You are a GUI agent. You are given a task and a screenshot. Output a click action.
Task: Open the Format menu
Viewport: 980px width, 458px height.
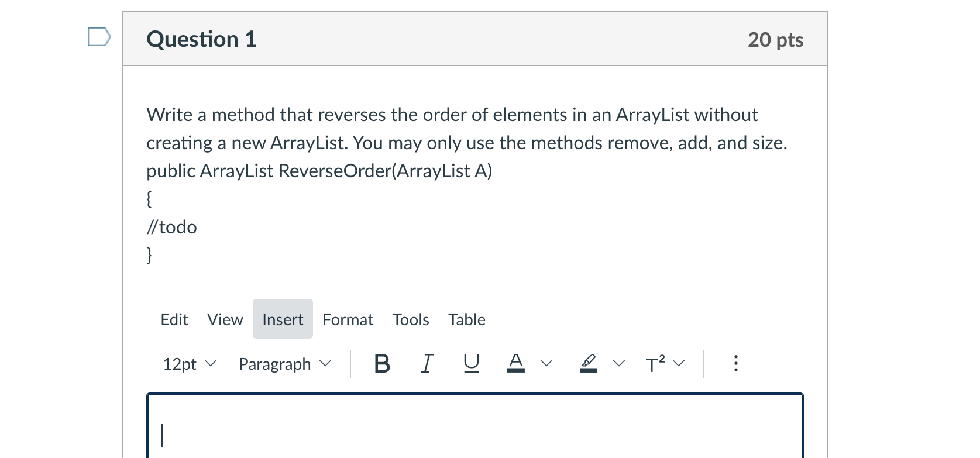[x=348, y=319]
